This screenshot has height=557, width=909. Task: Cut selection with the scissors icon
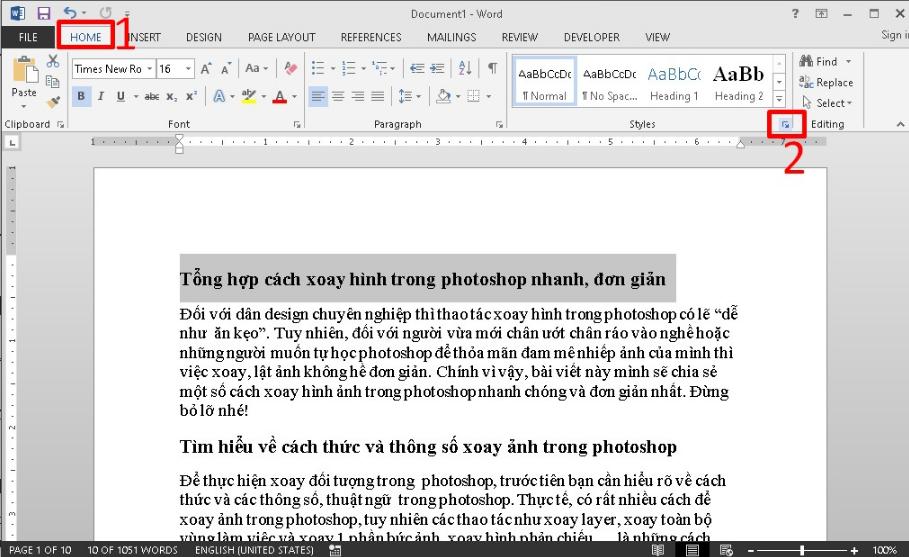(53, 62)
